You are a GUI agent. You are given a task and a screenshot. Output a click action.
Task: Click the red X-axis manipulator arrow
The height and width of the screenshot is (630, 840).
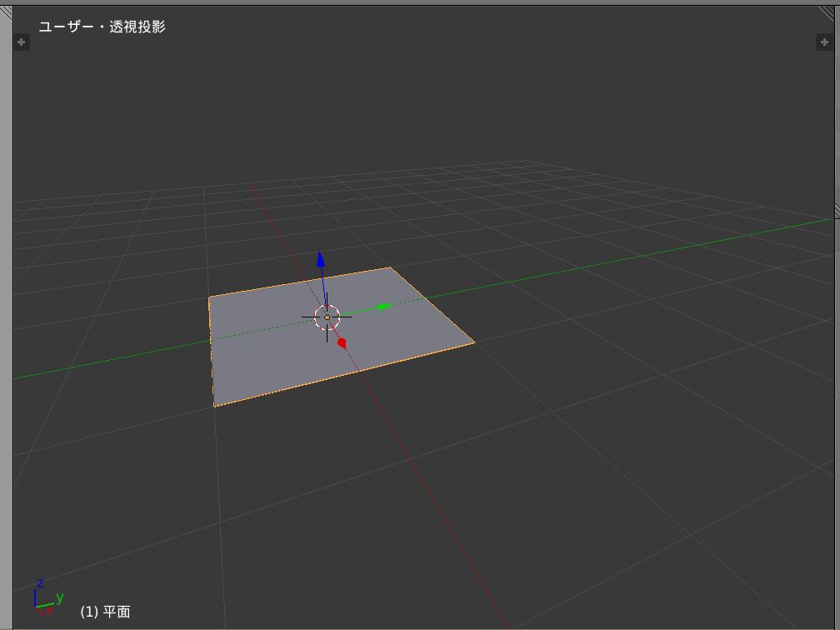[x=342, y=341]
